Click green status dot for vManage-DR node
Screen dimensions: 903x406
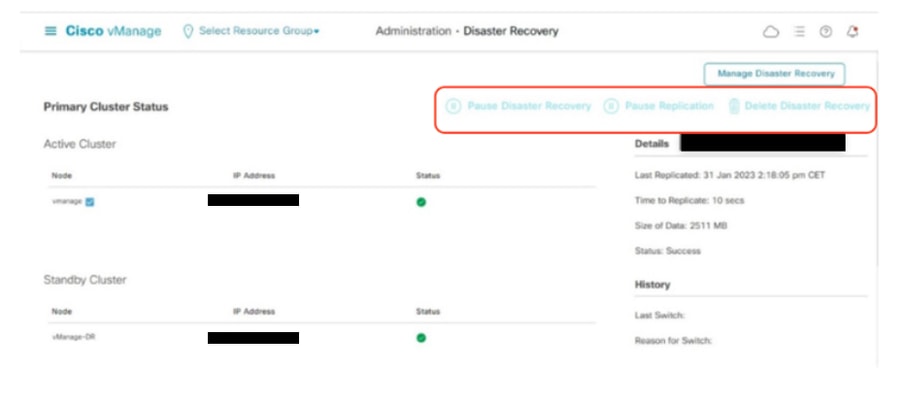(x=421, y=337)
